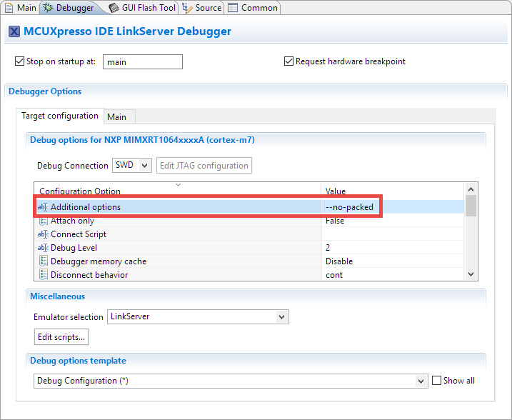Click the Common tab table icon
This screenshot has height=420, width=512.
(233, 7)
